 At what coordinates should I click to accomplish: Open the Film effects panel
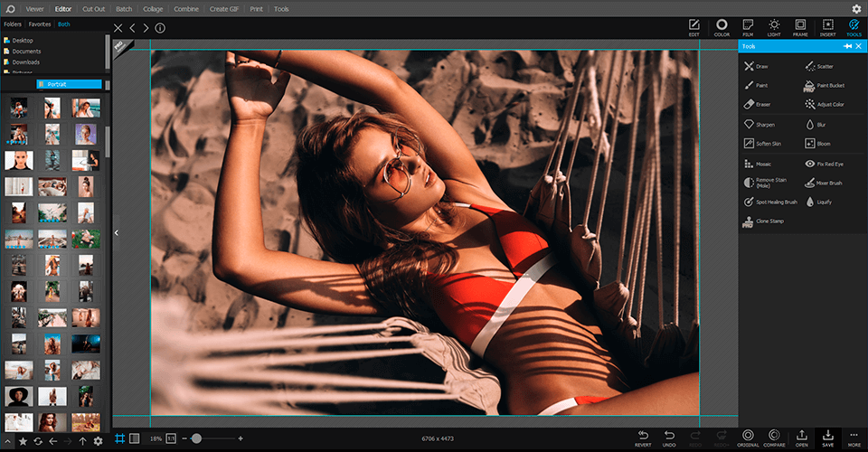coord(748,27)
